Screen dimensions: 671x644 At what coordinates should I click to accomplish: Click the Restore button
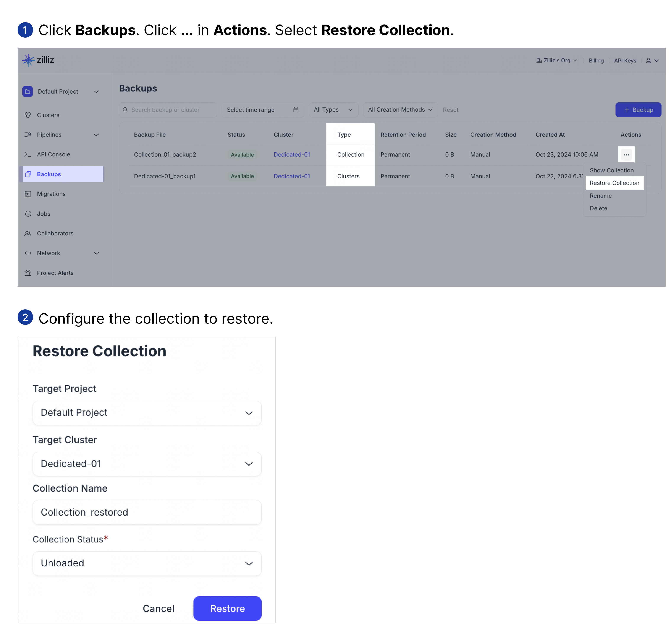(x=227, y=608)
